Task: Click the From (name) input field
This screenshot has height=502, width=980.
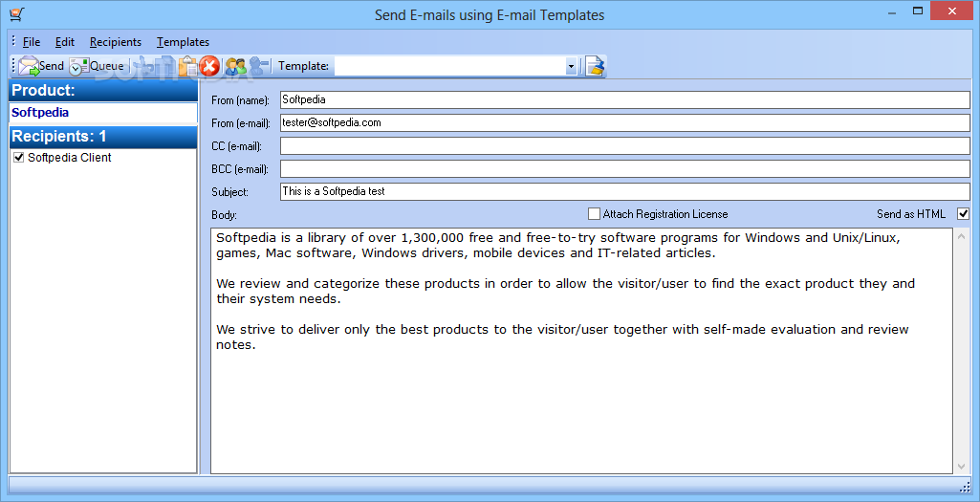Action: click(x=625, y=99)
